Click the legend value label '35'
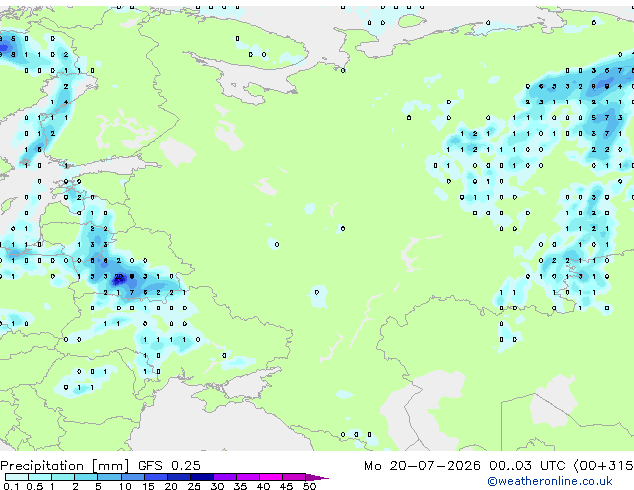This screenshot has width=634, height=490. (240, 486)
